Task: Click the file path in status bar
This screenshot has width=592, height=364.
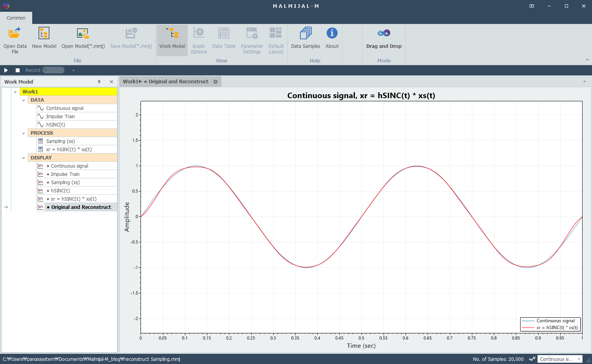Action: click(x=91, y=359)
